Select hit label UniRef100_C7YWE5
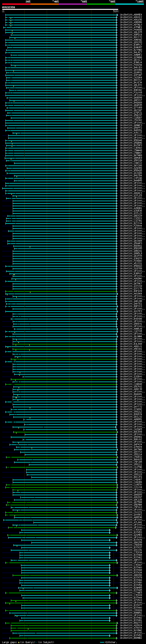Viewport: 146px width, 644px height. coord(131,593)
